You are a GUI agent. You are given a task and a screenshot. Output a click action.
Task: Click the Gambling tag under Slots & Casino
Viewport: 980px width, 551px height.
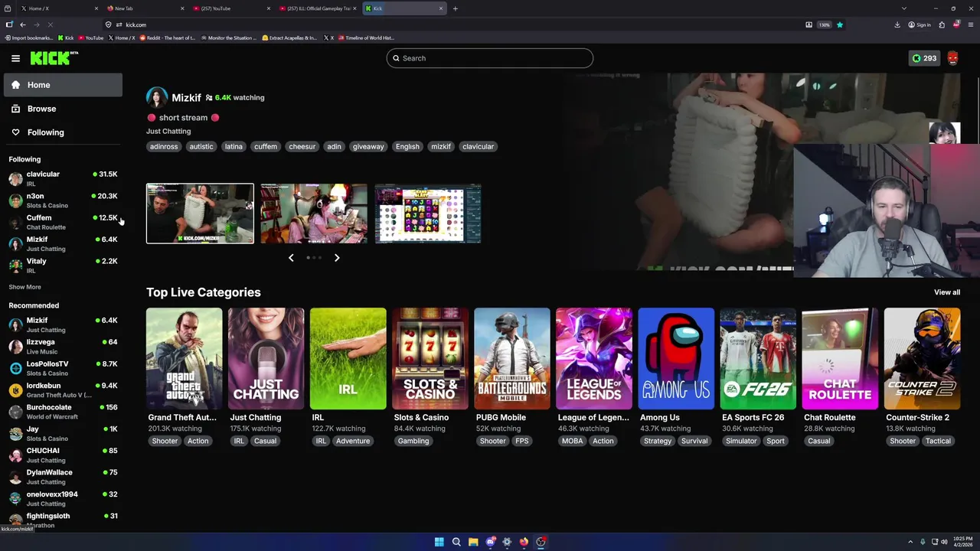[413, 441]
